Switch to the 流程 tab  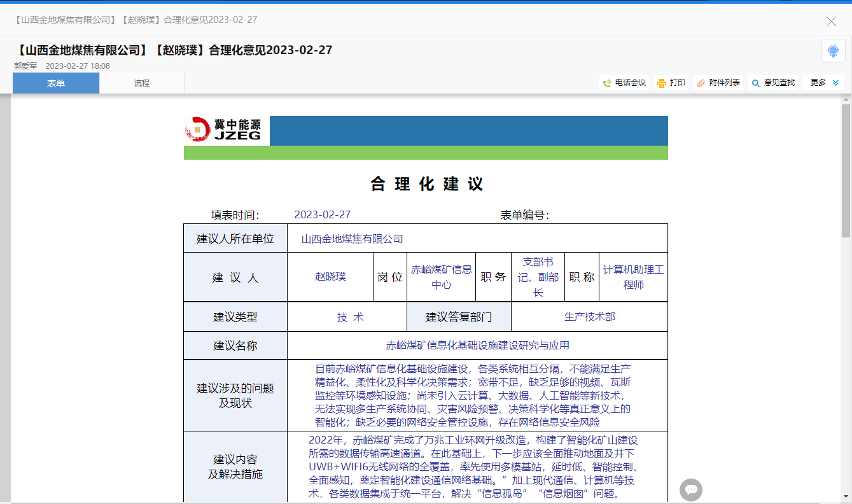(x=142, y=83)
